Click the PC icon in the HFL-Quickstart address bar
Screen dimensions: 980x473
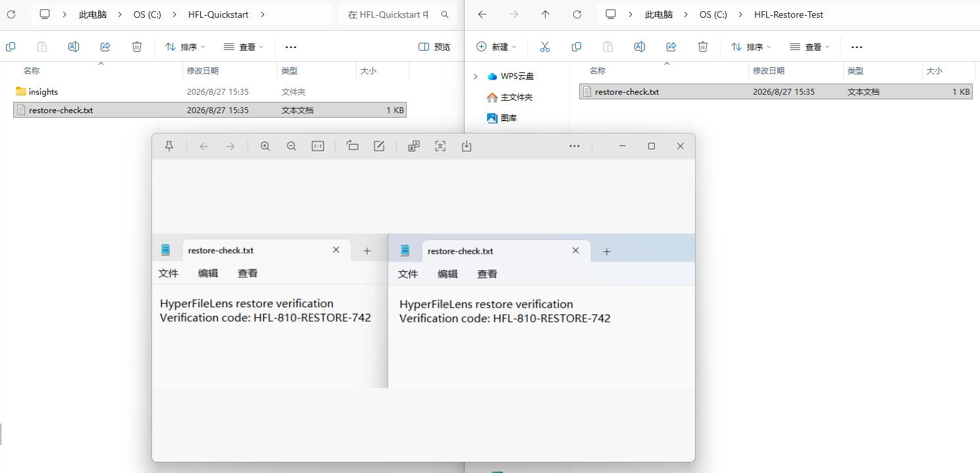pos(45,14)
